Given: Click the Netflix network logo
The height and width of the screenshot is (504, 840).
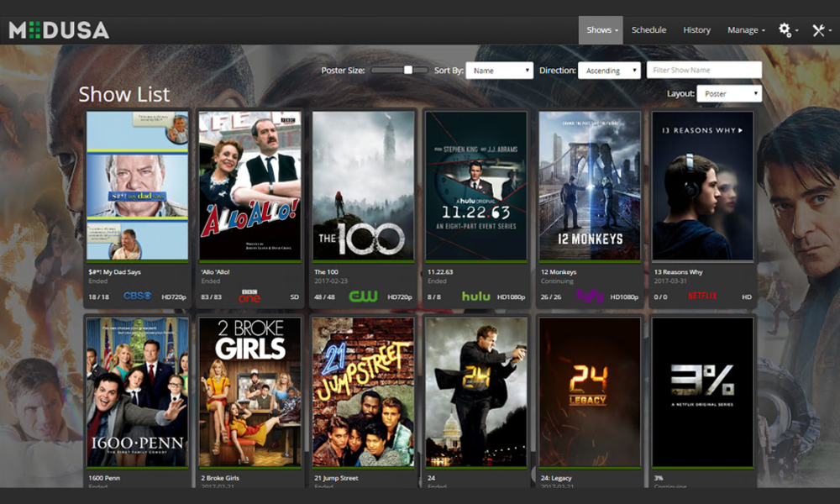Looking at the screenshot, I should coord(702,297).
